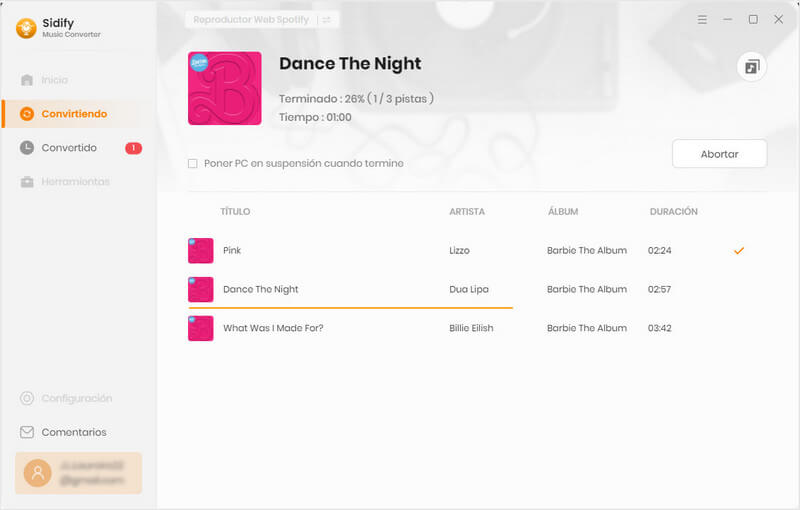Select the track title Pink
800x510 pixels.
(232, 250)
